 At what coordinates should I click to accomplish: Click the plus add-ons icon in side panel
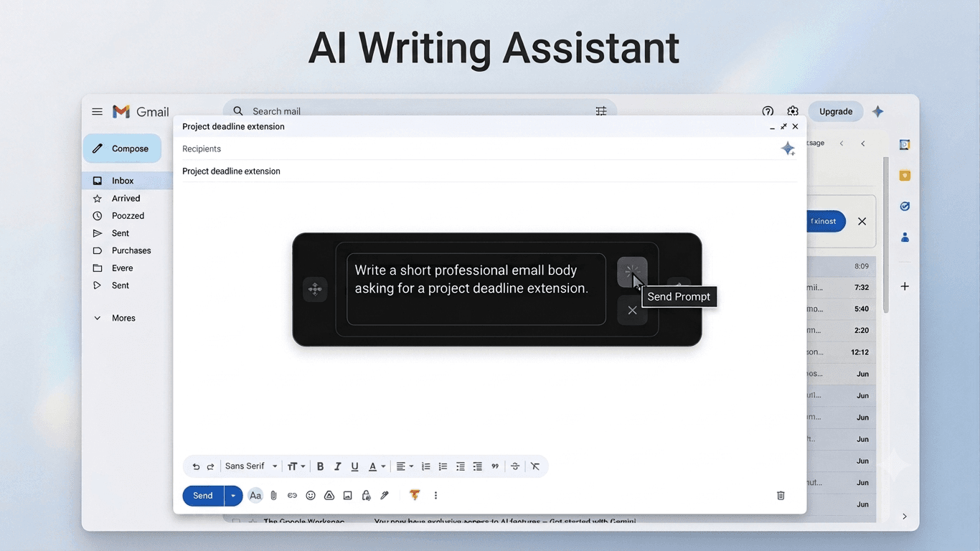pyautogui.click(x=905, y=286)
